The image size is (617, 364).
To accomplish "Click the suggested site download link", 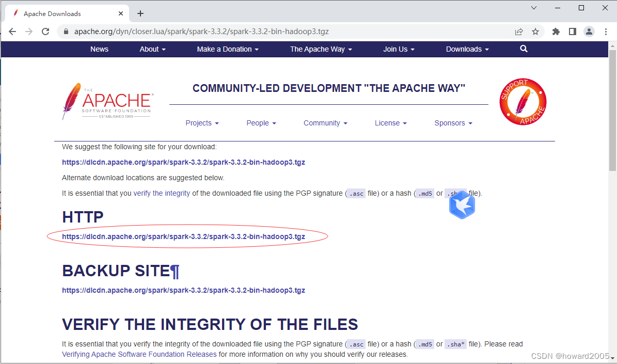I will click(183, 162).
